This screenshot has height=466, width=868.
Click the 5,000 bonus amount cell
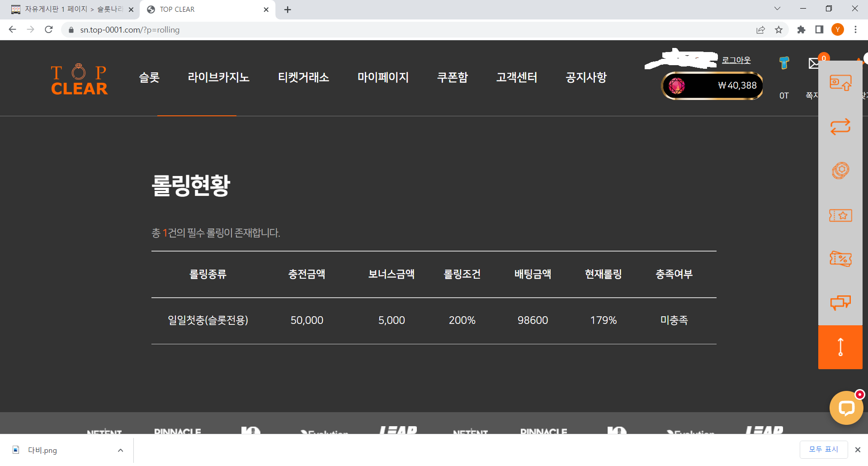tap(392, 320)
